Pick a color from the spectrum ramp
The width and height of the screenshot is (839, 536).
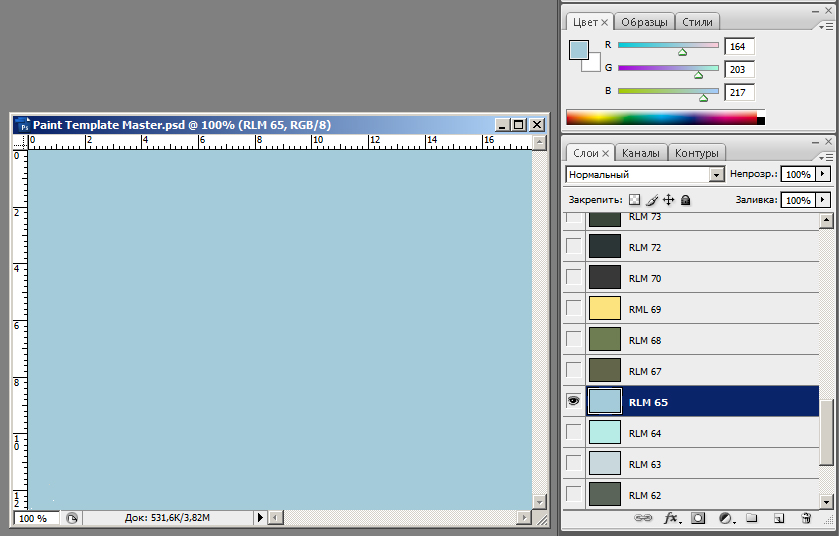click(x=665, y=118)
